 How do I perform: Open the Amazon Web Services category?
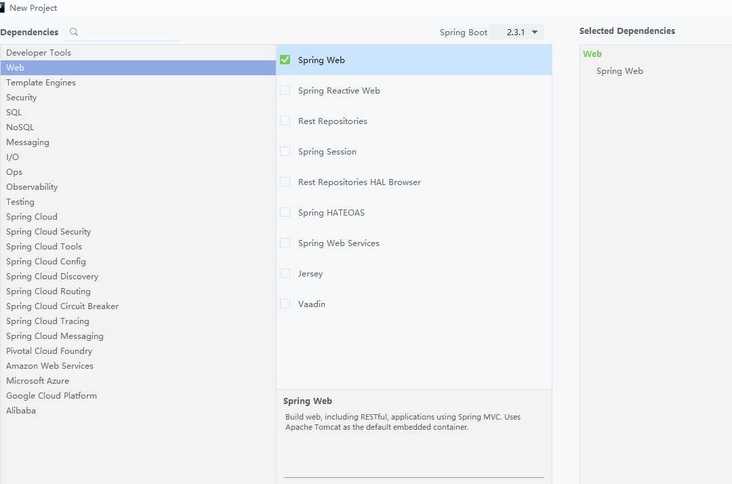tap(49, 366)
